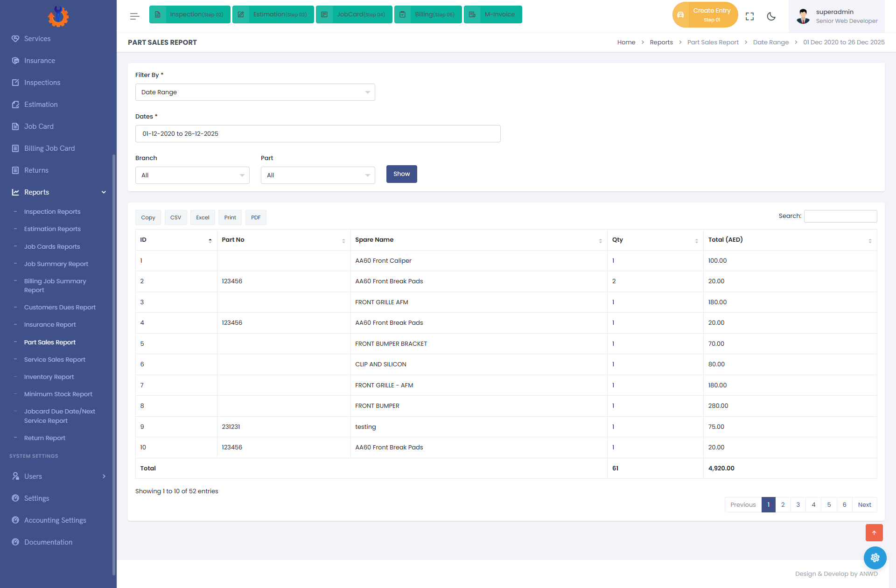Click Create Entry Step 01 button
The height and width of the screenshot is (588, 896).
(x=705, y=15)
